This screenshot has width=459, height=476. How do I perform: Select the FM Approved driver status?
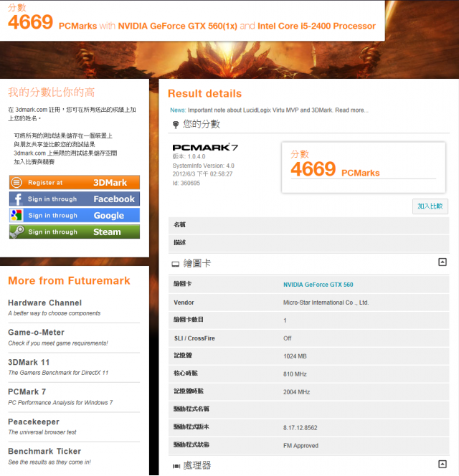[301, 446]
